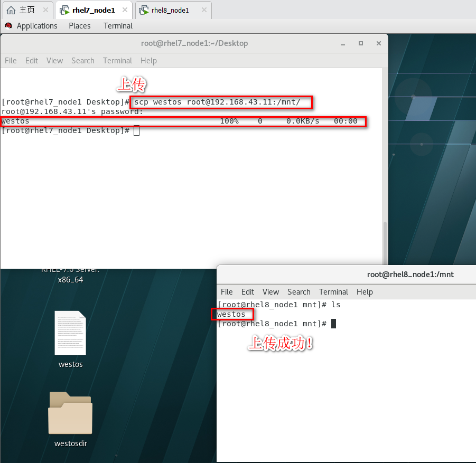Click the westosdir folder label
Viewport: 476px width, 463px height.
click(71, 443)
